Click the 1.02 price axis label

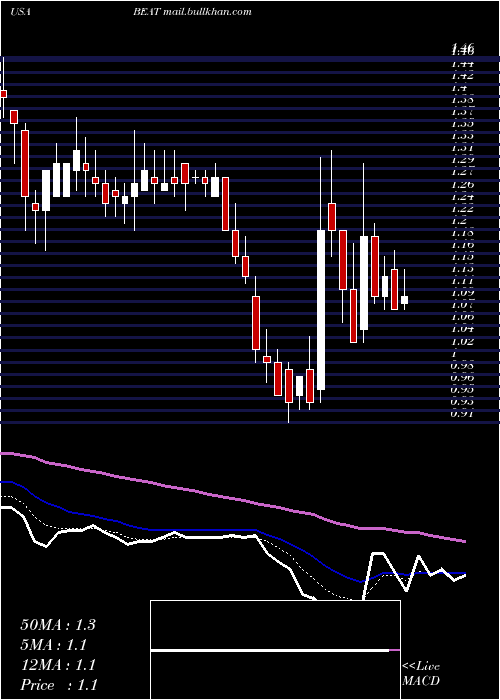click(x=462, y=342)
